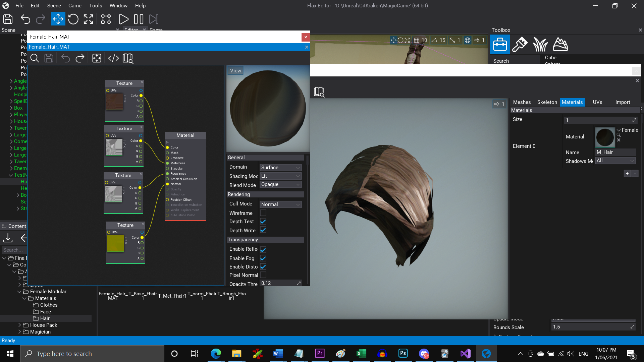
Task: Toggle the Wireframe checkbox
Action: coord(263,213)
